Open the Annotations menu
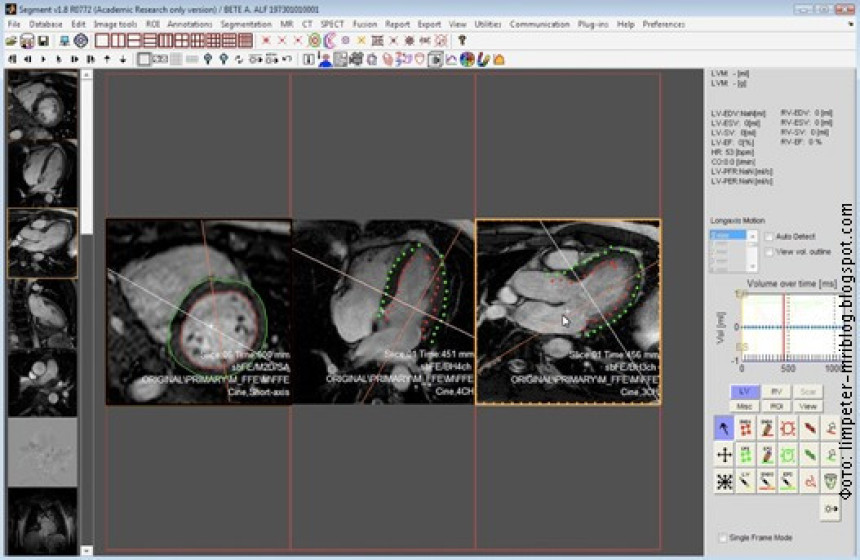860x560 pixels. coord(190,24)
